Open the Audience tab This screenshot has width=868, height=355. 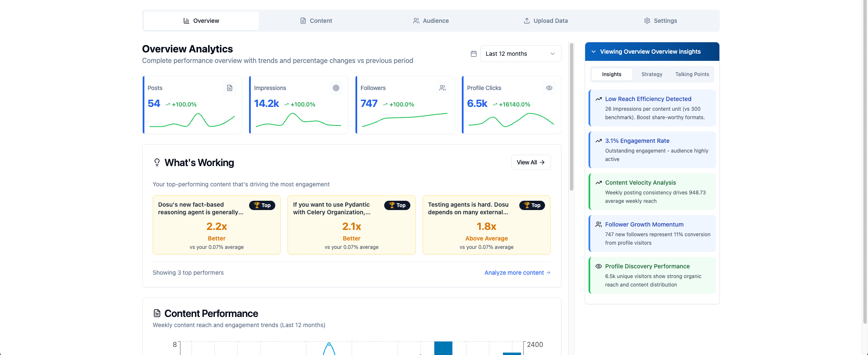(431, 21)
